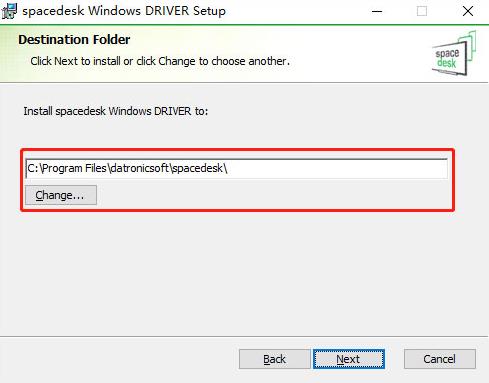Screen dimensions: 489x383
Task: Proceed with the Next button
Action: point(349,359)
